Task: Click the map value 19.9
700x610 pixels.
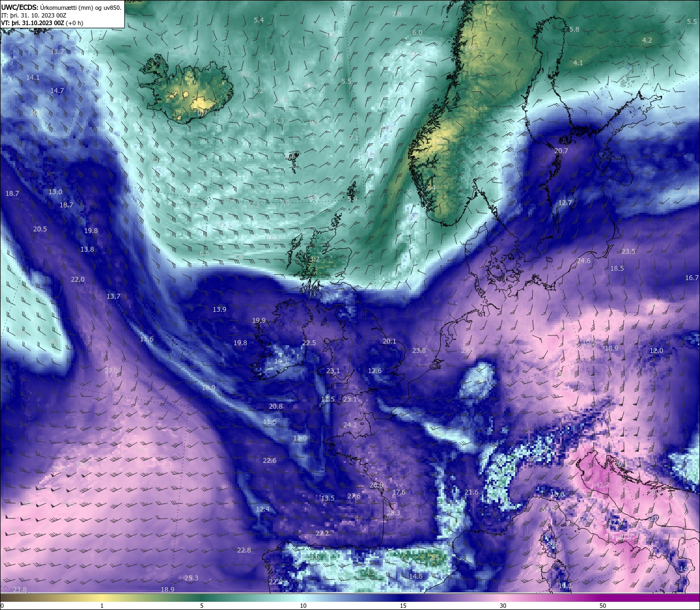Action: click(259, 321)
